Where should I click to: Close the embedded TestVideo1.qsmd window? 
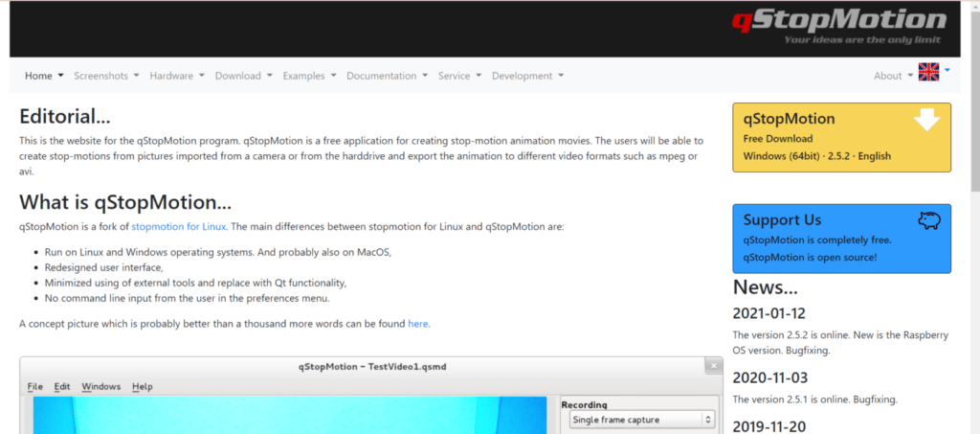pyautogui.click(x=712, y=365)
